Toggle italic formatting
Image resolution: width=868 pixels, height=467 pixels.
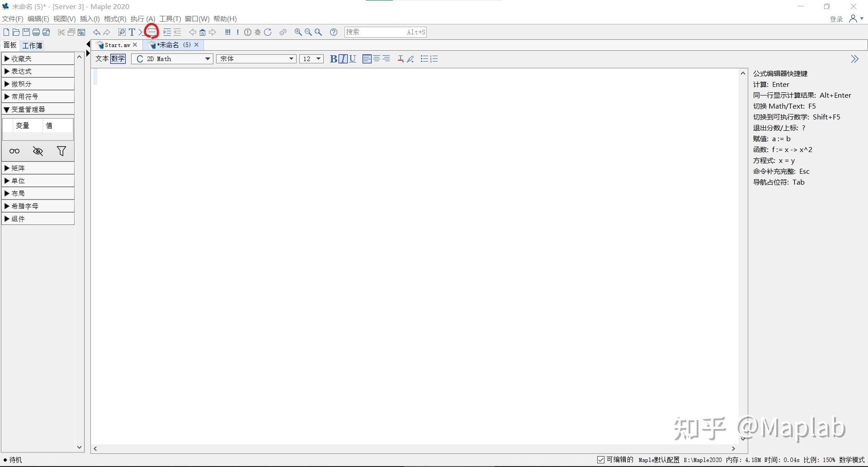(x=343, y=59)
